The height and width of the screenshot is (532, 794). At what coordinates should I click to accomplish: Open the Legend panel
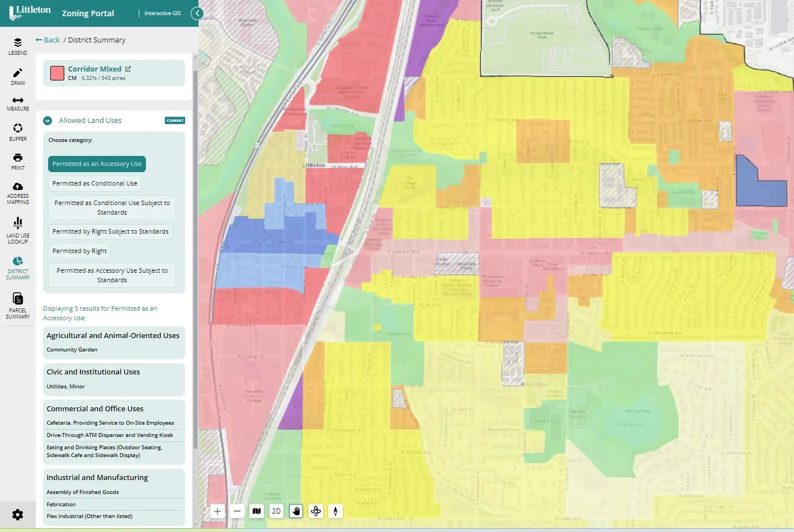tap(17, 45)
